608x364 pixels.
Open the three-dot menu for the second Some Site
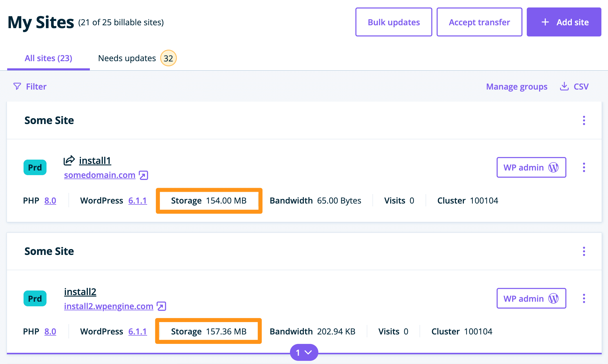click(x=584, y=251)
